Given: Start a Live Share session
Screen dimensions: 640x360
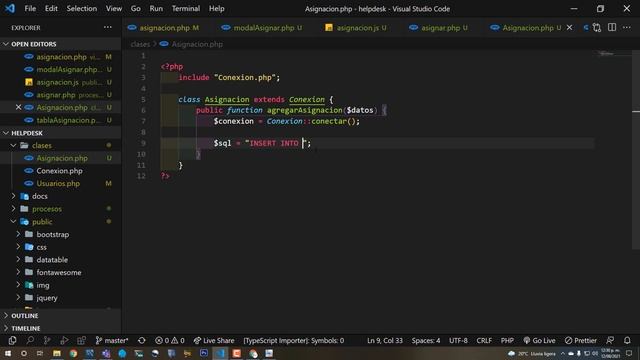Looking at the screenshot, I should (214, 340).
